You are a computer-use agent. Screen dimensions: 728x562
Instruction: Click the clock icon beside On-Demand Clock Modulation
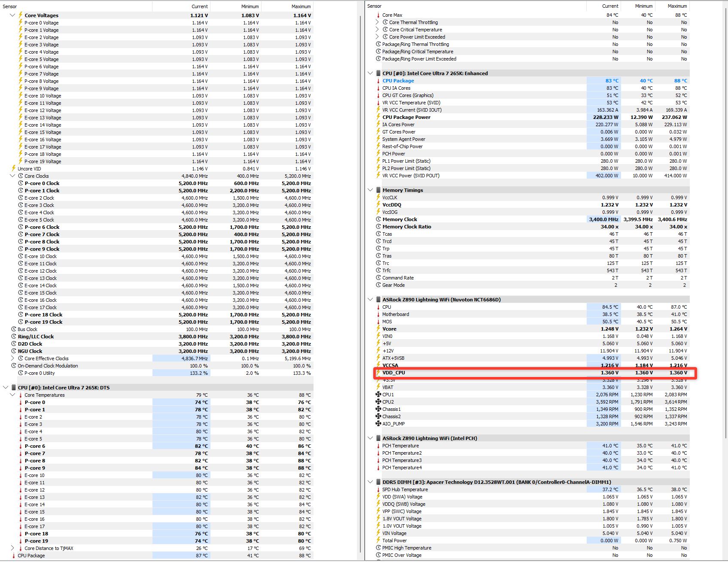tap(13, 365)
